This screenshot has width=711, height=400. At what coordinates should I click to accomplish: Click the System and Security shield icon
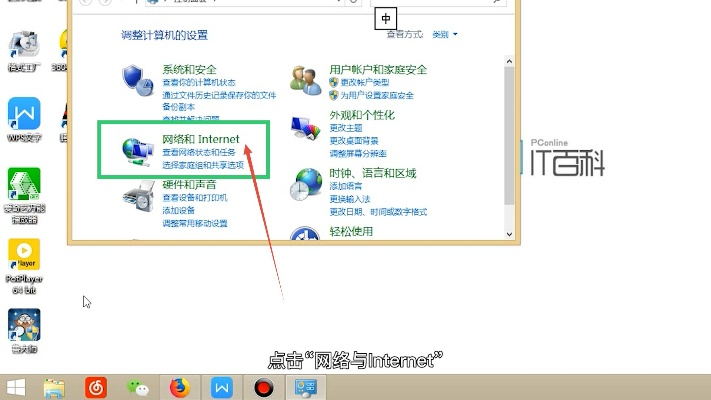point(136,79)
